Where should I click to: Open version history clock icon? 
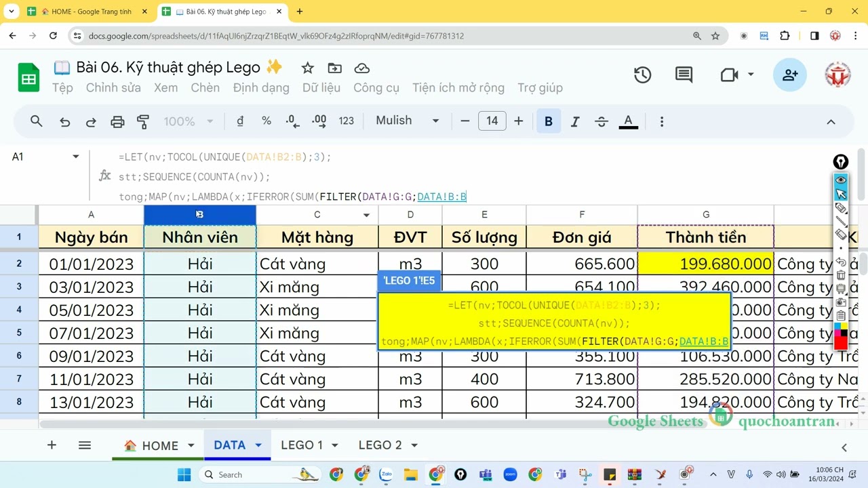coord(642,75)
